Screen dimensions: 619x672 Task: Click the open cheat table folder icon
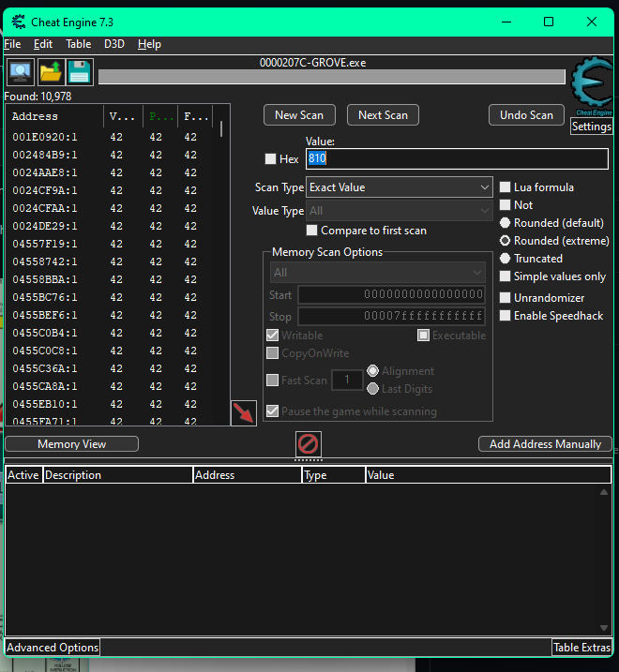[50, 71]
